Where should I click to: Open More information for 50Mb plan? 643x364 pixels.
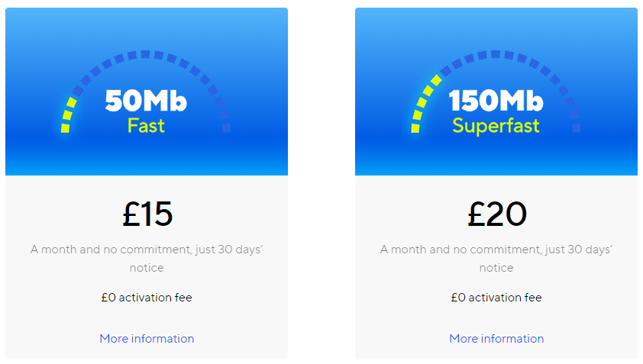point(147,339)
